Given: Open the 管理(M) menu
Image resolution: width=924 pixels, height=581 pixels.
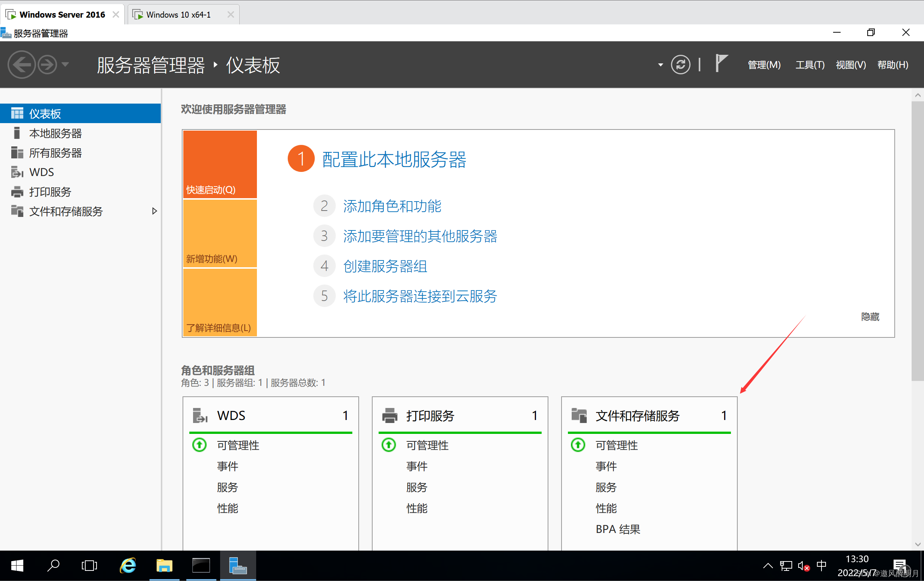Looking at the screenshot, I should pyautogui.click(x=764, y=65).
